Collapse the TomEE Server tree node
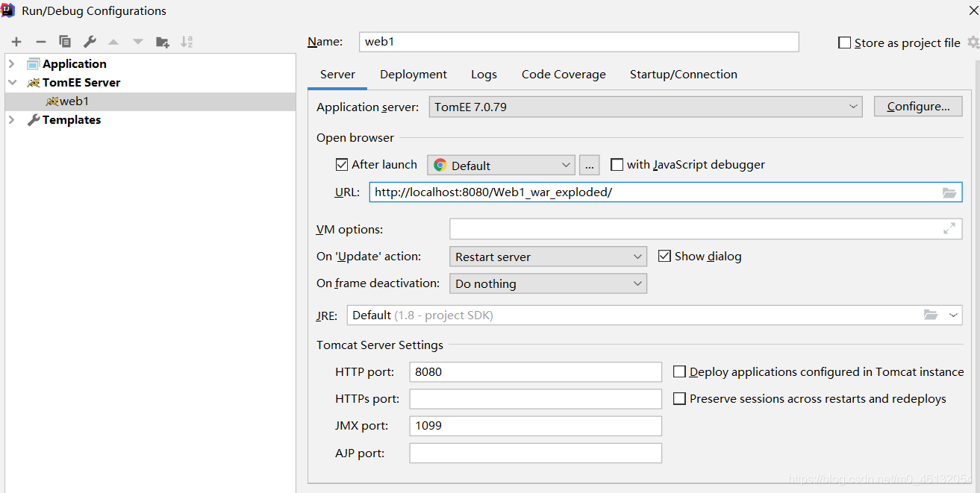The image size is (980, 493). point(12,82)
